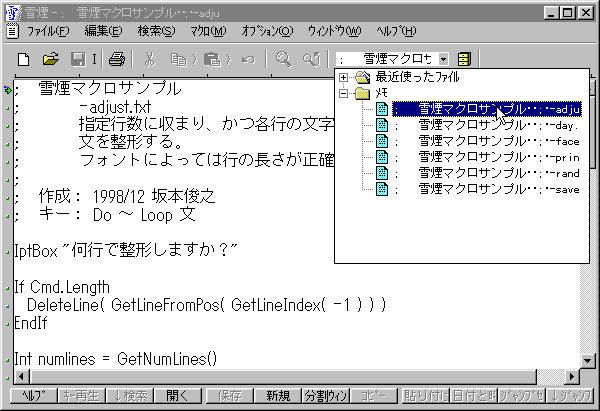
Task: Click the コピー button at bottom
Action: [x=374, y=396]
